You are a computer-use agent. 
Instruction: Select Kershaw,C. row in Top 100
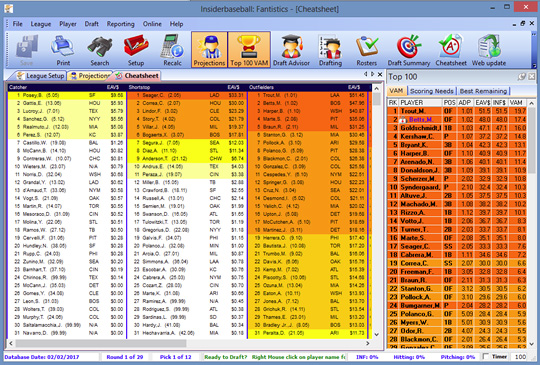(457, 136)
